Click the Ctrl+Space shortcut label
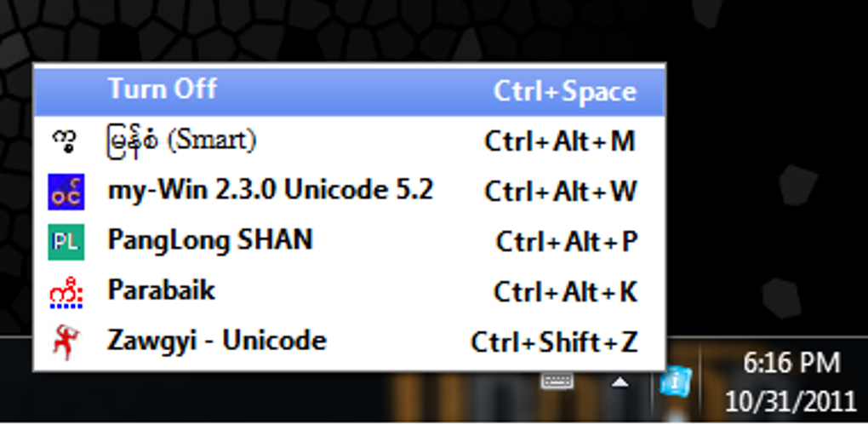 pyautogui.click(x=565, y=91)
